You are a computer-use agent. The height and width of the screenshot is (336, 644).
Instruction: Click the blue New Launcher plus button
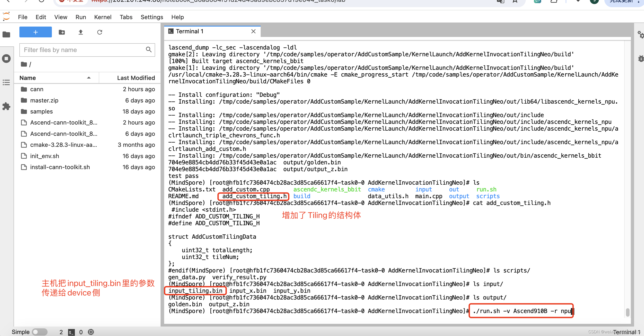click(x=35, y=32)
